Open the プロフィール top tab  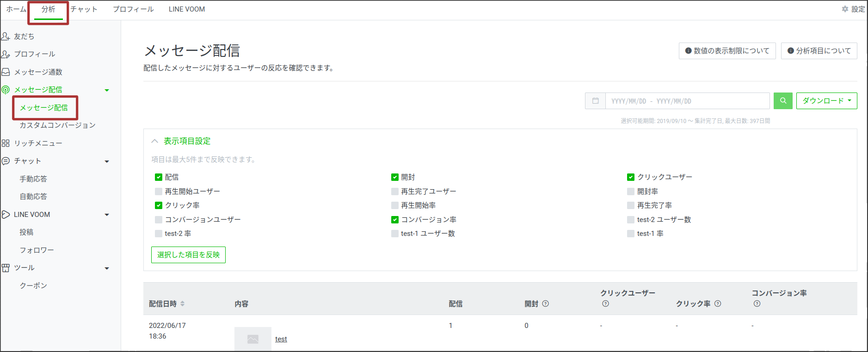click(133, 9)
